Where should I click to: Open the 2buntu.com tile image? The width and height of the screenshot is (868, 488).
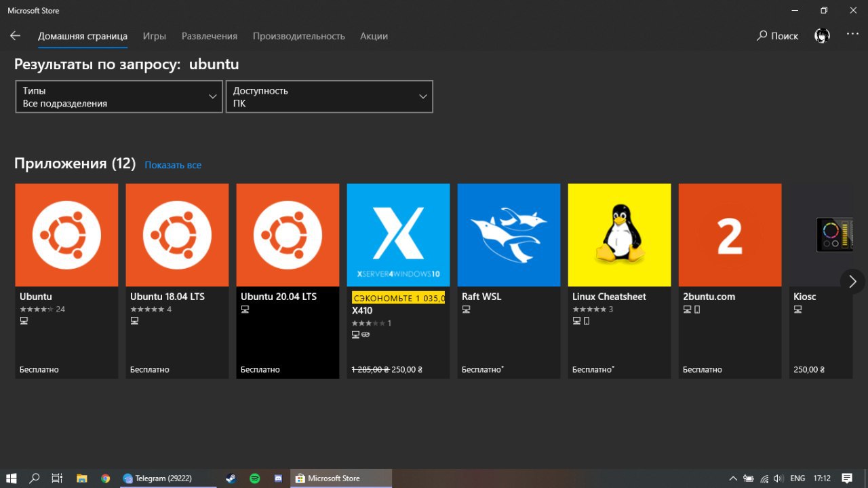(730, 235)
